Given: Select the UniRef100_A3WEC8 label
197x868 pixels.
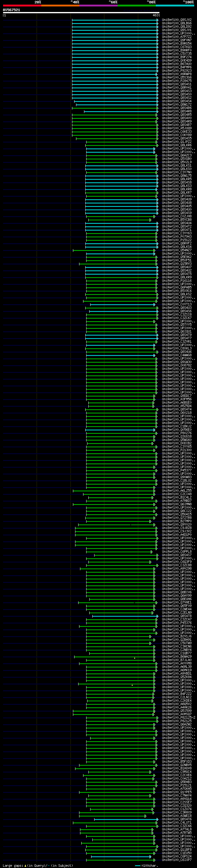Looking at the screenshot, I should click(177, 816).
